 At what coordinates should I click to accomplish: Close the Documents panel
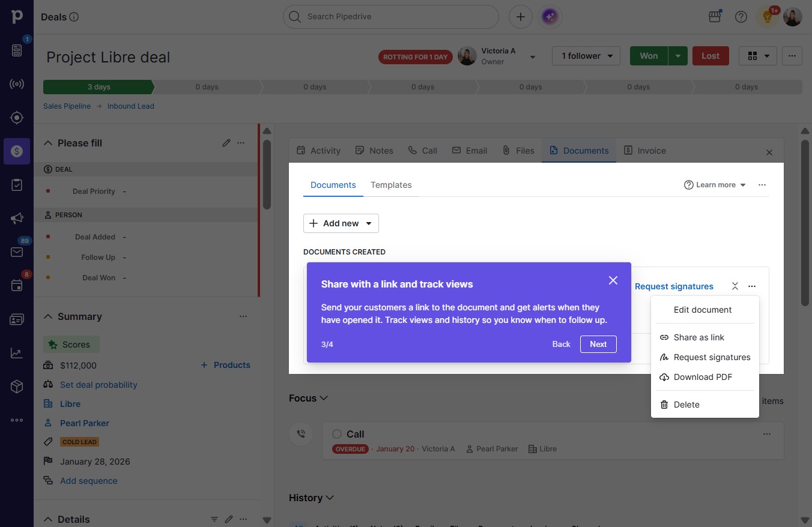[769, 152]
